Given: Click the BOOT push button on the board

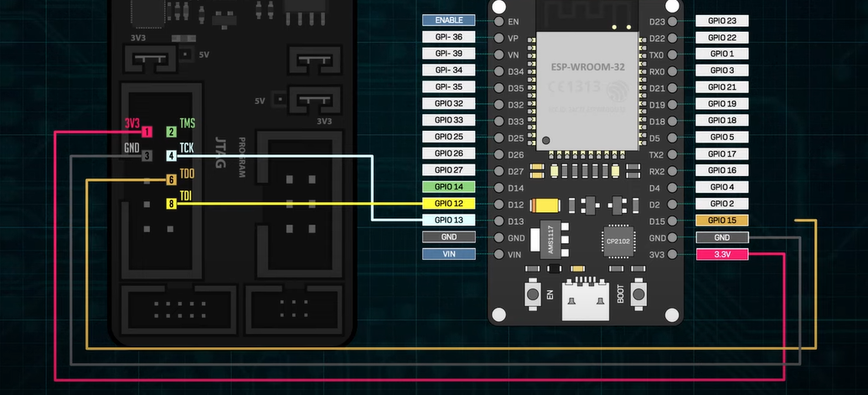Looking at the screenshot, I should tap(638, 294).
